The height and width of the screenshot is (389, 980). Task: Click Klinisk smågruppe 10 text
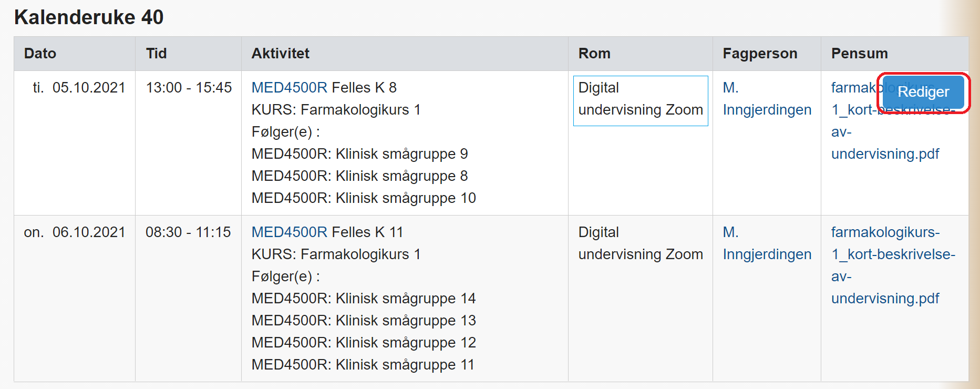pyautogui.click(x=406, y=198)
